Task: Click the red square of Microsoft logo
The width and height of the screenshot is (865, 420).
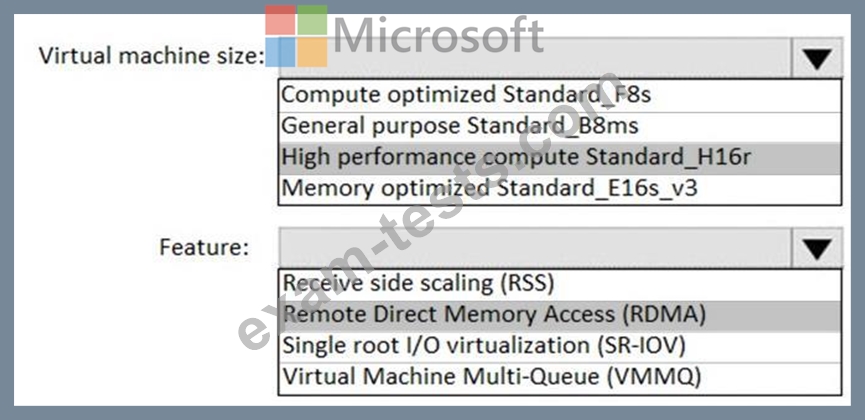Action: click(x=280, y=20)
